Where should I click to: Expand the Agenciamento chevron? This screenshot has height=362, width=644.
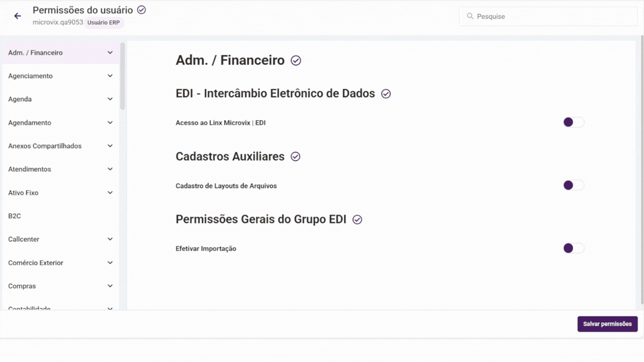(110, 76)
